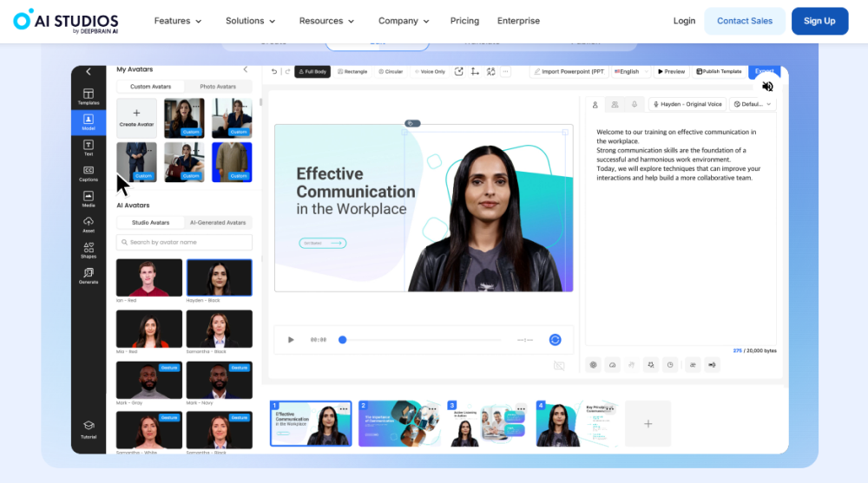Click the refresh circle button next to the timeline
This screenshot has height=483, width=868.
pos(555,340)
